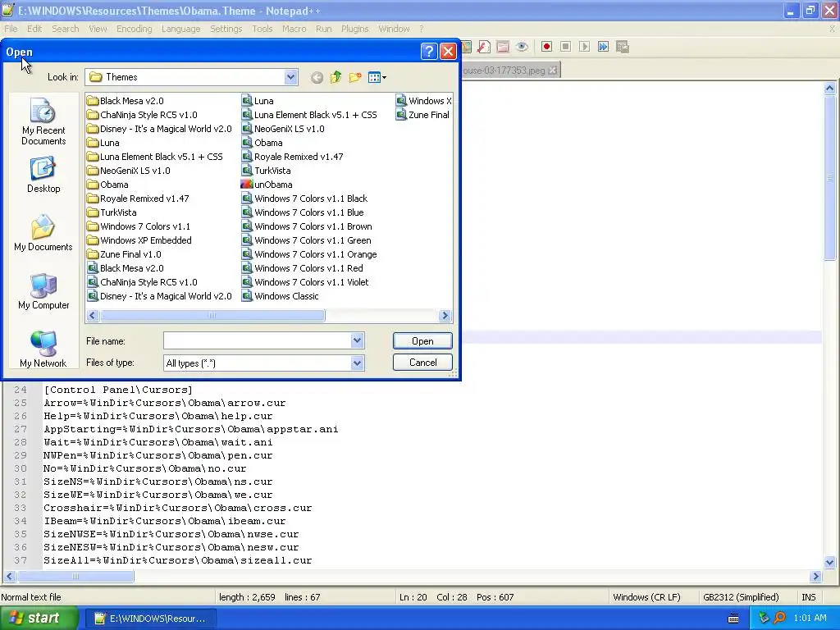
Task: Expand the Look in Themes dropdown
Action: coord(290,77)
